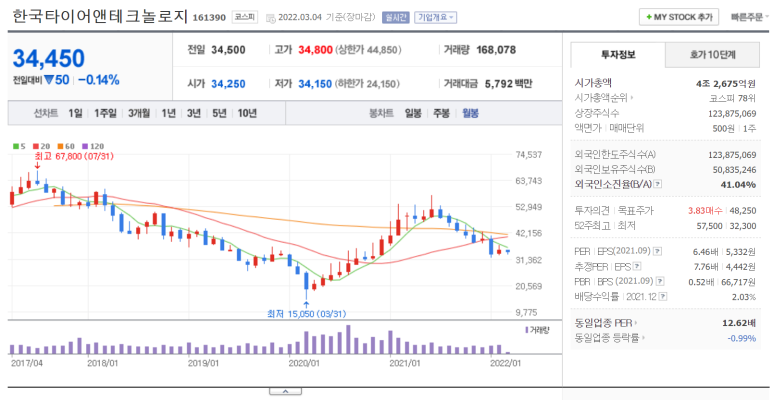Click the 거래량 volume legend label

(x=537, y=329)
